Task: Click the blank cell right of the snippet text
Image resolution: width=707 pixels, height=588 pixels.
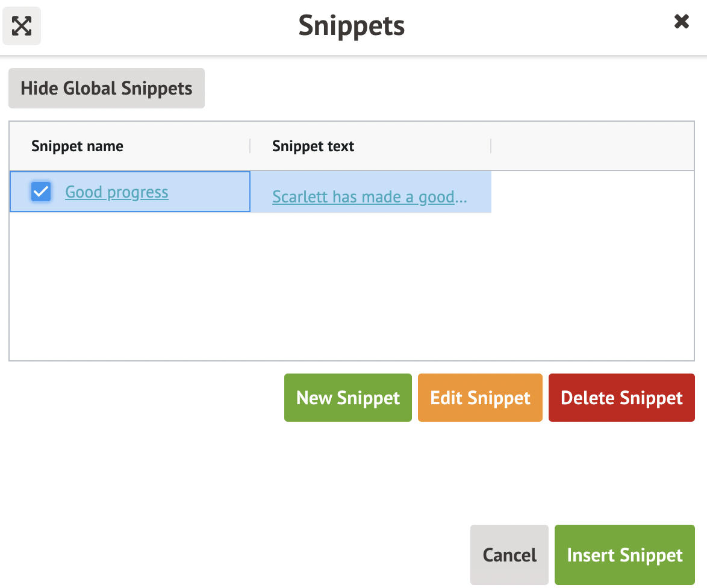Action: pos(592,192)
